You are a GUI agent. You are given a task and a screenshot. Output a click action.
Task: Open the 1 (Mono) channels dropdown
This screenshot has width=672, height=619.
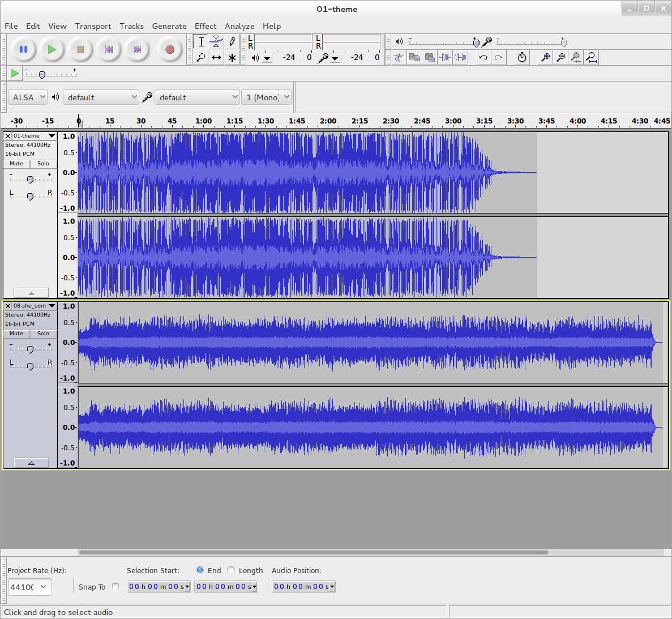tap(267, 97)
